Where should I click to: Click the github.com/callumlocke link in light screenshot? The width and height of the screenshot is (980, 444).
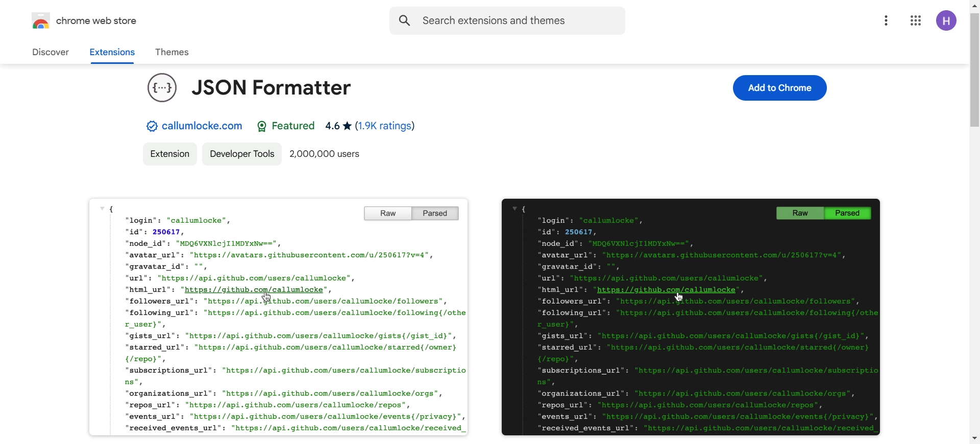tap(254, 290)
